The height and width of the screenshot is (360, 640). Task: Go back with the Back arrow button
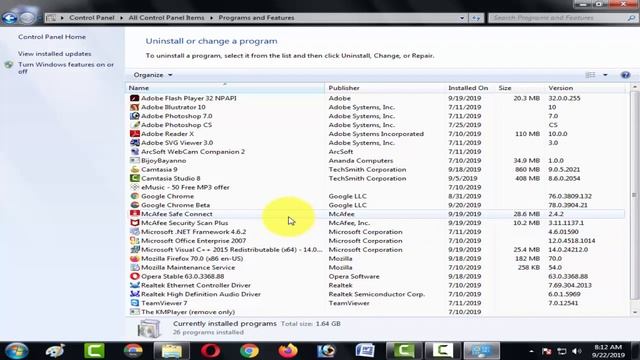point(9,18)
